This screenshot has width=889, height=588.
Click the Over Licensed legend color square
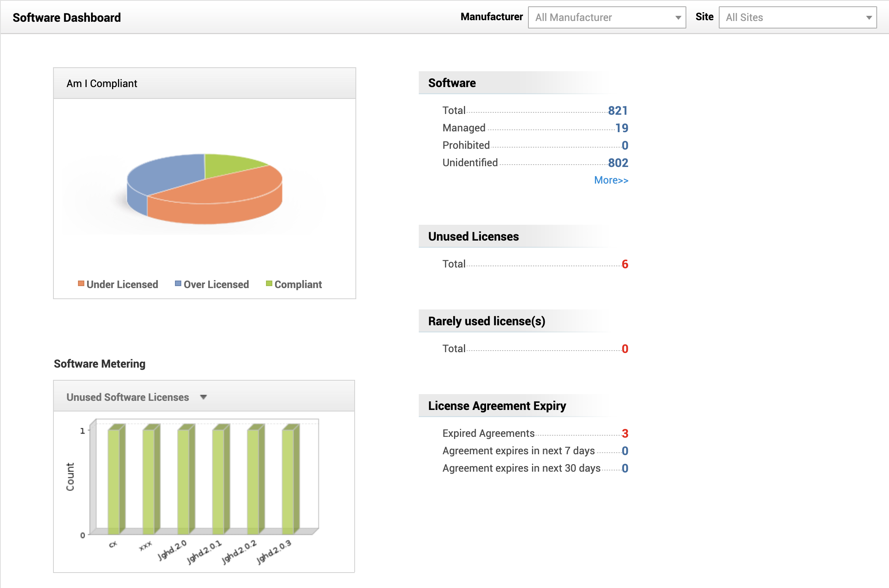click(x=178, y=283)
